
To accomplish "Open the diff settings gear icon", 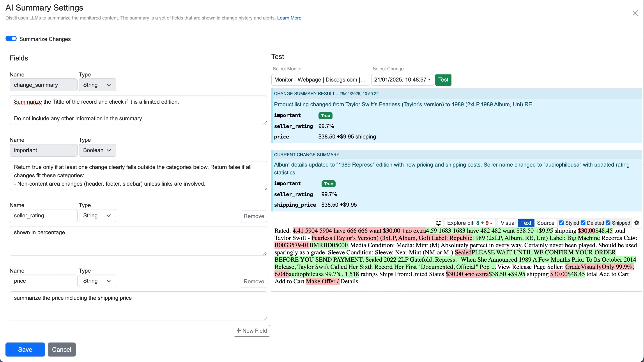I will pyautogui.click(x=637, y=223).
